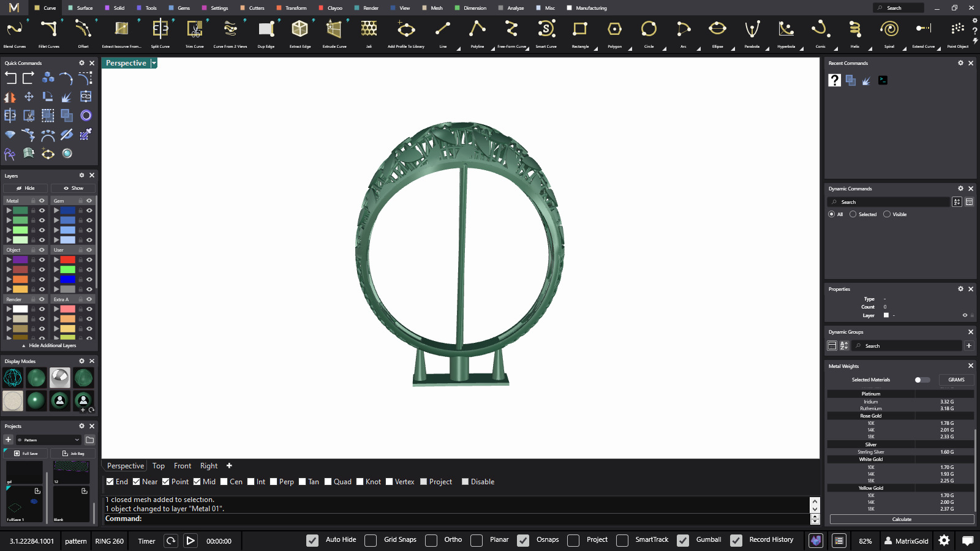Click the Calculate metal weights button
Image resolution: width=980 pixels, height=551 pixels.
pyautogui.click(x=902, y=519)
